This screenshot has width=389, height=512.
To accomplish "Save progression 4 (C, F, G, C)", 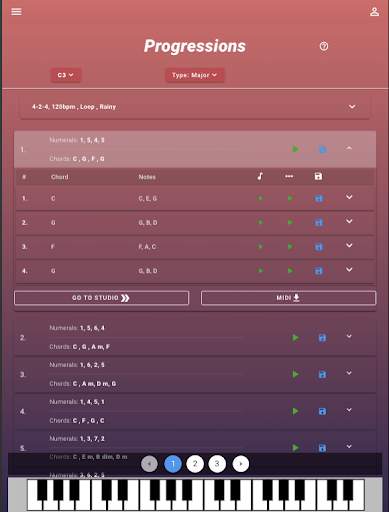I will (x=322, y=412).
